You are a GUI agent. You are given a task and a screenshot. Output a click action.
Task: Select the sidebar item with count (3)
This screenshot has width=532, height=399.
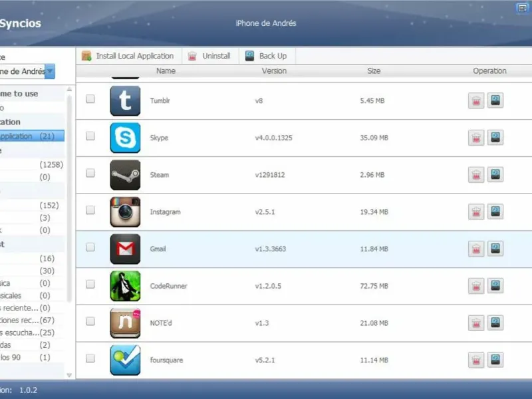(x=32, y=218)
